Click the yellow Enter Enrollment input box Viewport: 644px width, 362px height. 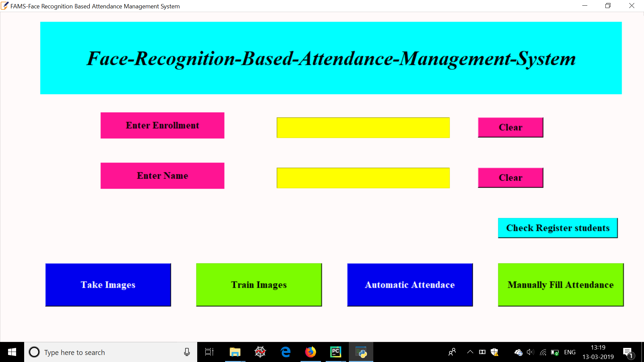coord(363,127)
